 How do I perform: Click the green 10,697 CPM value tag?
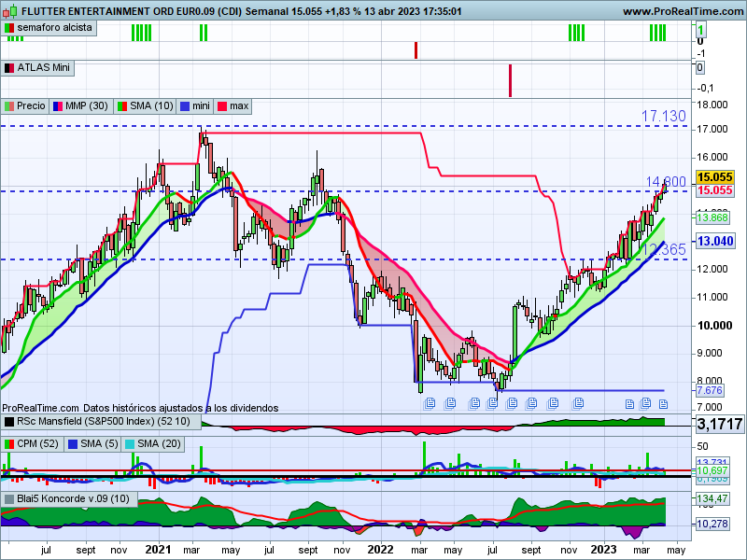click(x=712, y=471)
